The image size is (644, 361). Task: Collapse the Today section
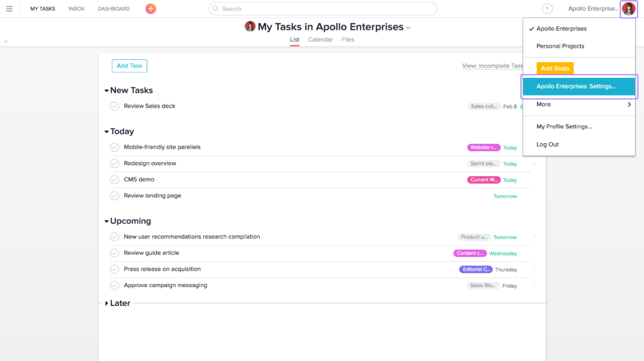click(x=106, y=131)
